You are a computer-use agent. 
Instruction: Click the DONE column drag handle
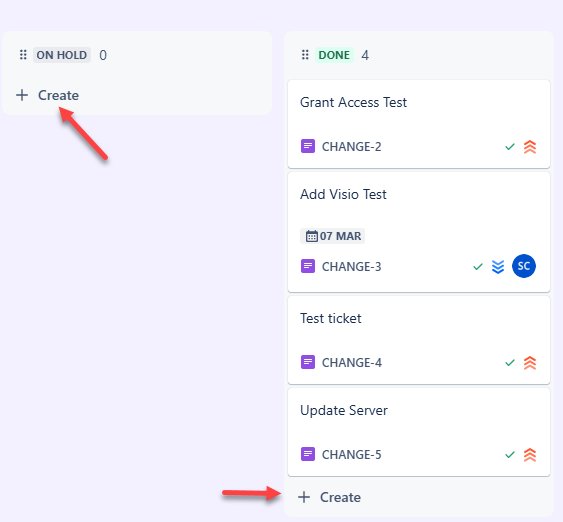305,55
